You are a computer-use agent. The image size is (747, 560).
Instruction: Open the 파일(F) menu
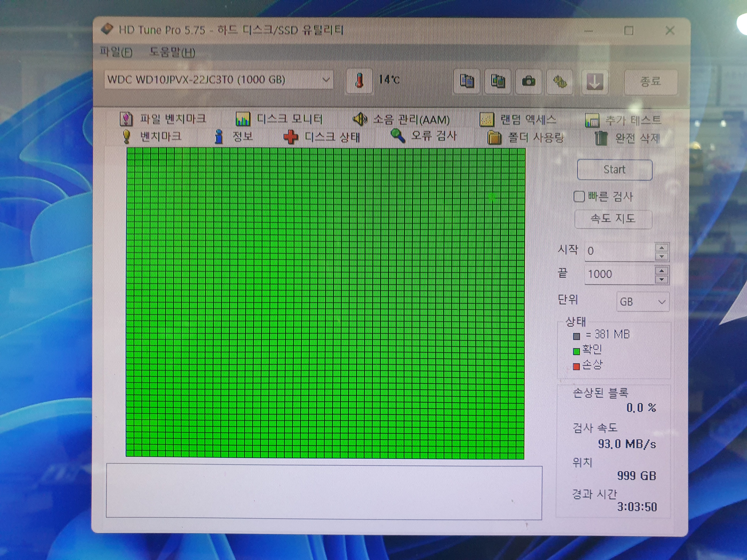coord(116,52)
